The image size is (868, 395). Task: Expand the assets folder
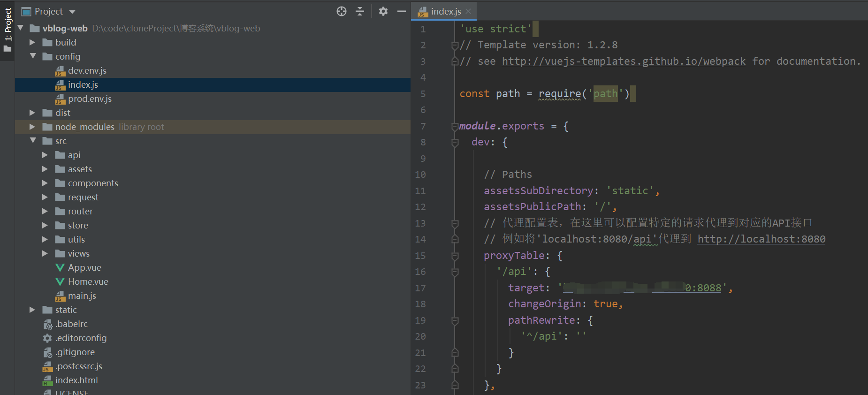[x=45, y=169]
